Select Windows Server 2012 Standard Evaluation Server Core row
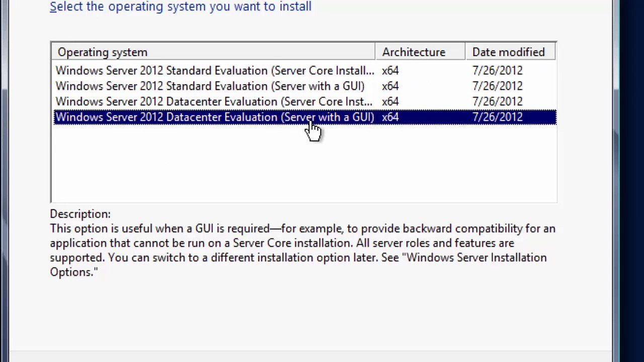The width and height of the screenshot is (644, 362). point(304,70)
